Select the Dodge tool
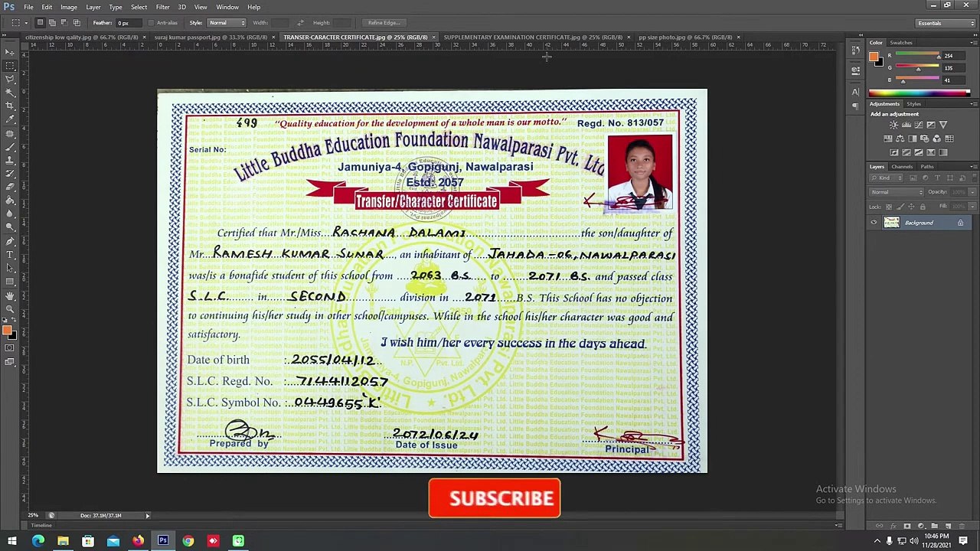This screenshot has width=980, height=551. click(10, 227)
